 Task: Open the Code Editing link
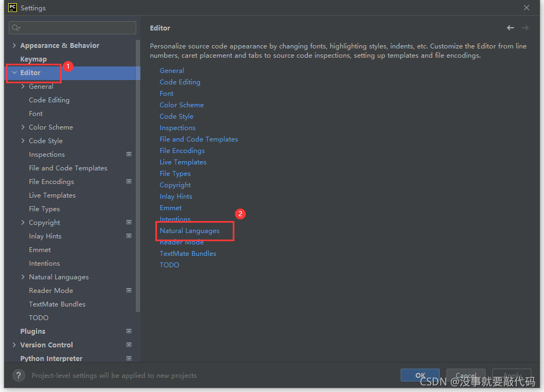(x=180, y=82)
